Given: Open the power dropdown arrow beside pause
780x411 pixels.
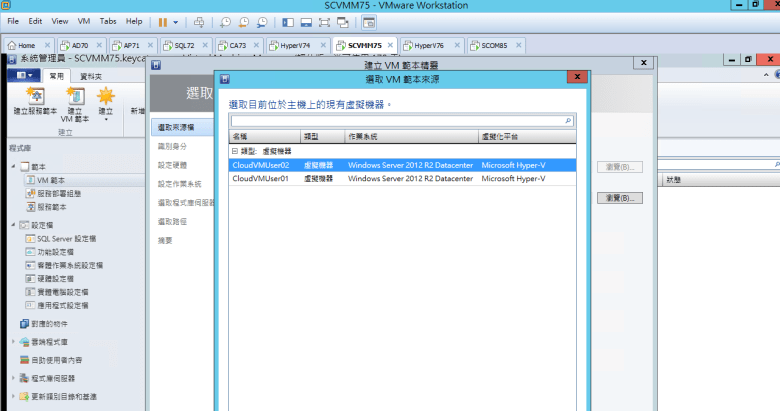Looking at the screenshot, I should point(176,21).
